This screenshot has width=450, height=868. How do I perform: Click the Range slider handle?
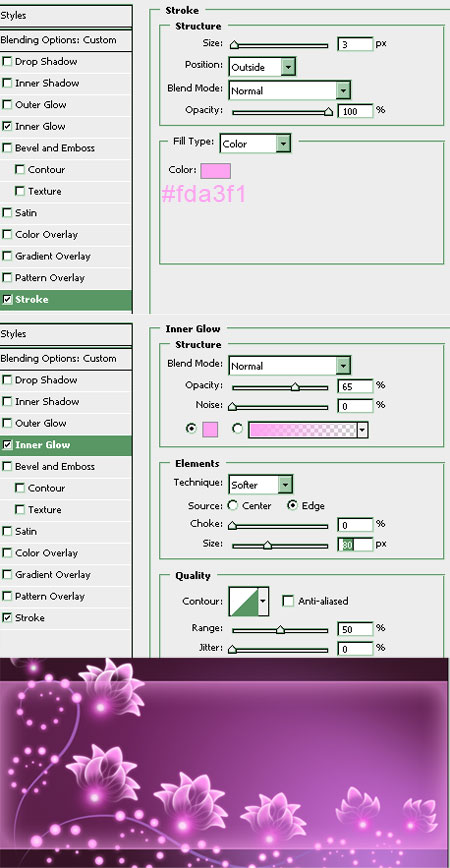tap(280, 630)
